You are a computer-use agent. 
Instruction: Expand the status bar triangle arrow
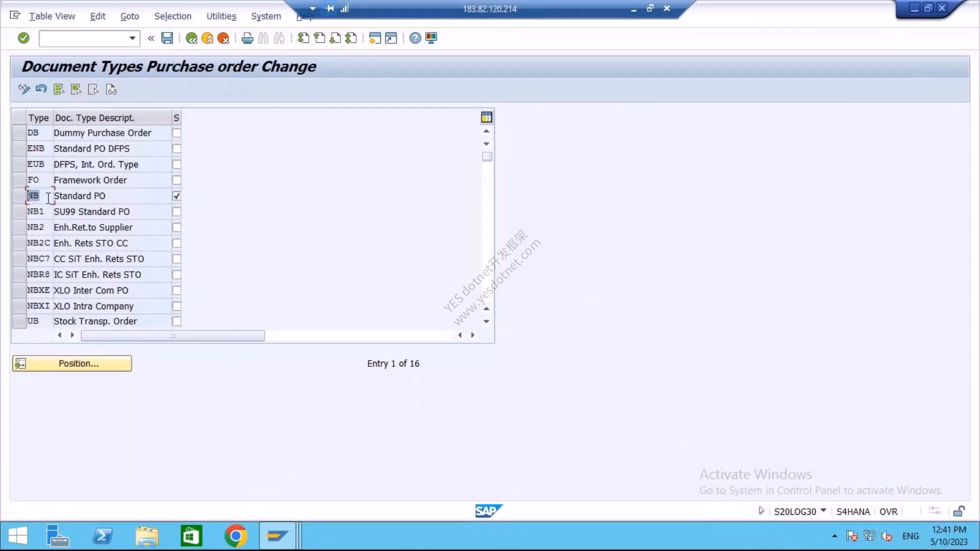point(761,511)
